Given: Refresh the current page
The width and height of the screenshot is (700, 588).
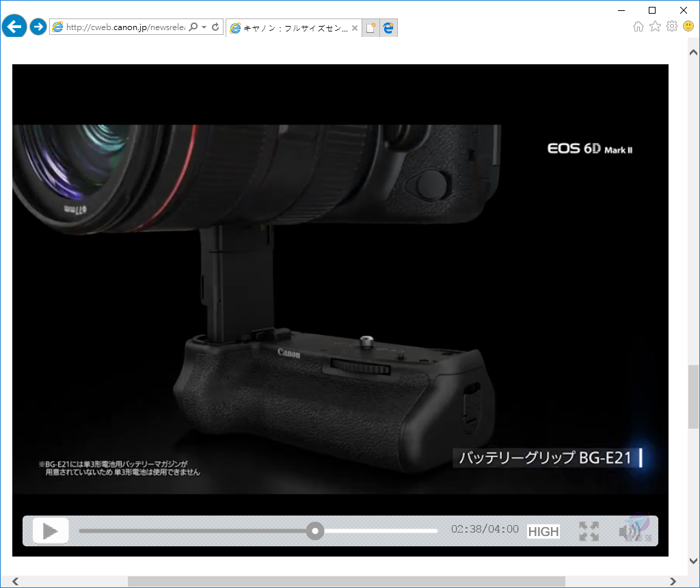Looking at the screenshot, I should [215, 27].
